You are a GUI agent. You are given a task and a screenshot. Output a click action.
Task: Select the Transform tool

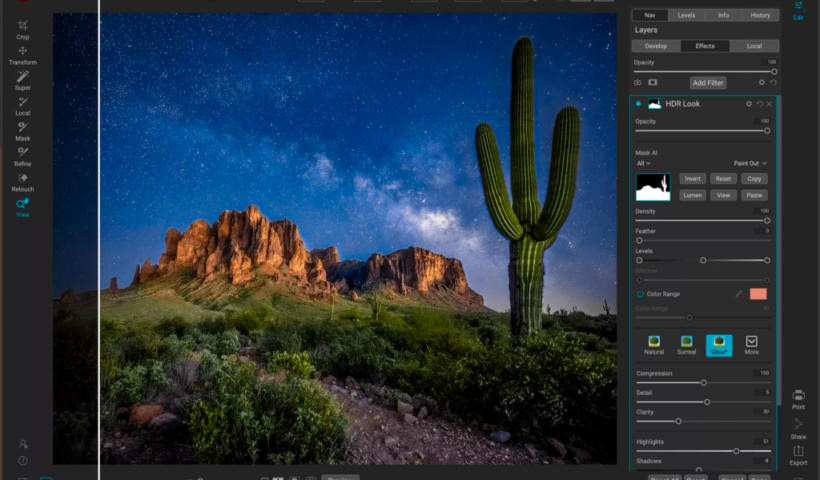point(22,52)
